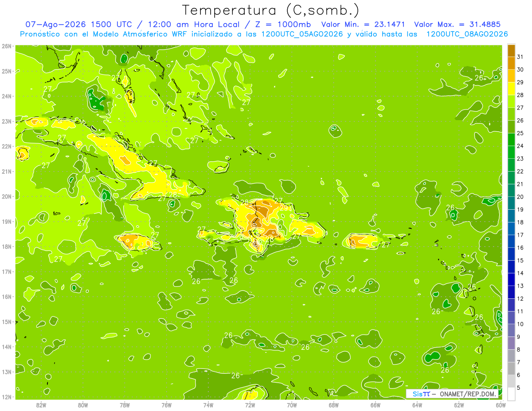Select 'Valor Max. = 31.4885' text
The width and height of the screenshot is (532, 411).
(x=458, y=25)
